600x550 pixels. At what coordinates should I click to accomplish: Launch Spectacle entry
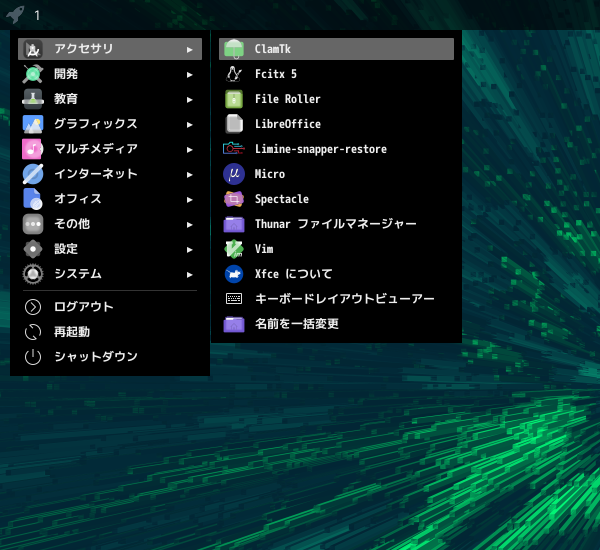pos(336,199)
